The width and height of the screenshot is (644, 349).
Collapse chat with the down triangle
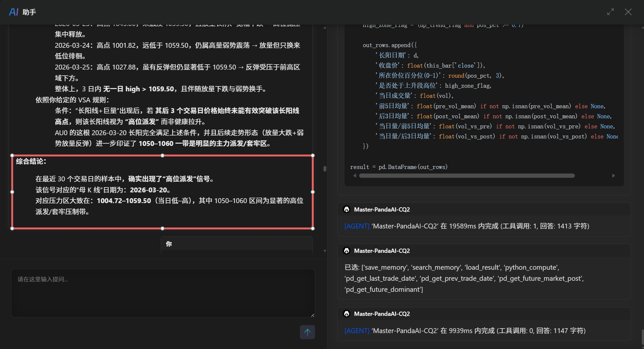point(325,251)
